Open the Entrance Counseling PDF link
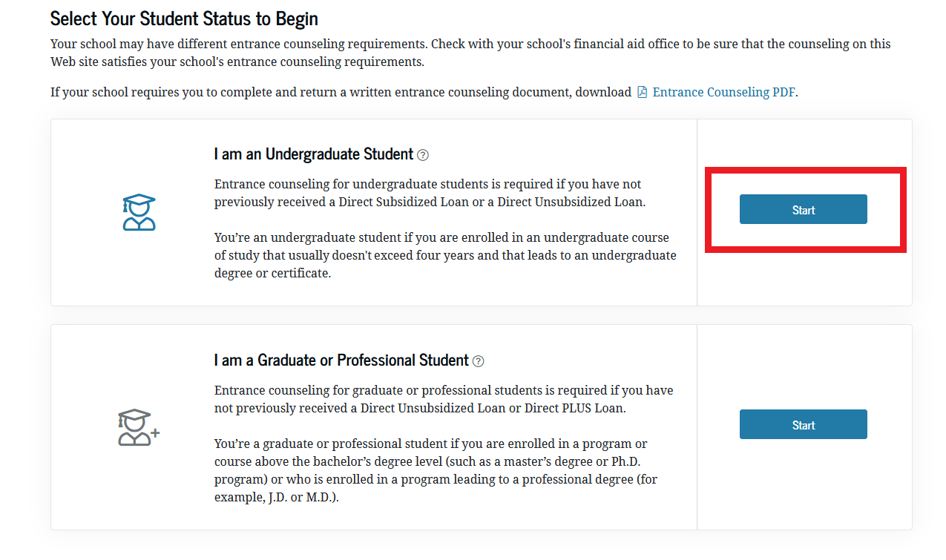This screenshot has width=946, height=560. pos(723,91)
